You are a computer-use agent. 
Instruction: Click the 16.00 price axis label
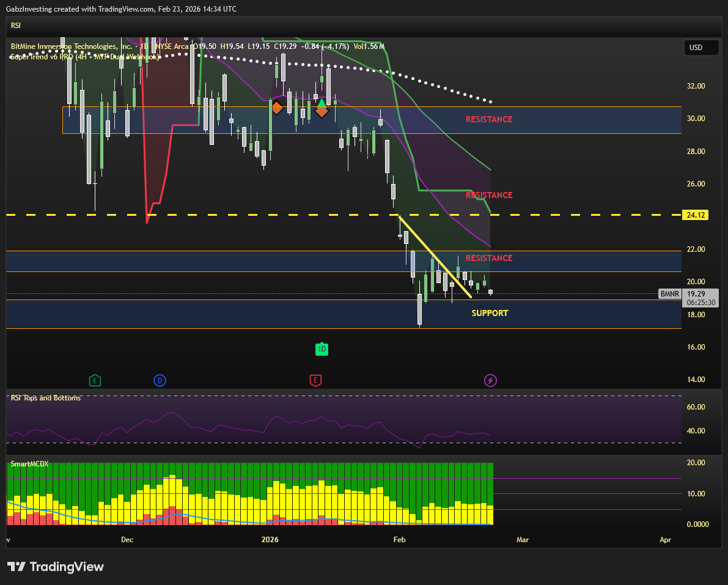(696, 347)
